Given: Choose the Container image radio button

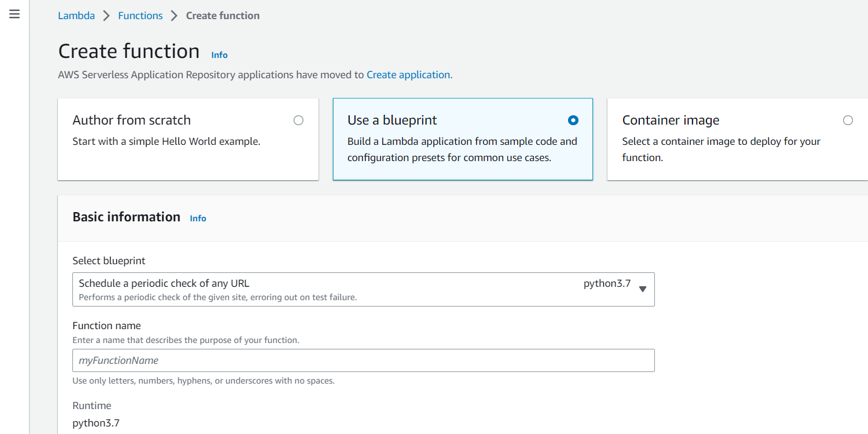Looking at the screenshot, I should (x=848, y=121).
